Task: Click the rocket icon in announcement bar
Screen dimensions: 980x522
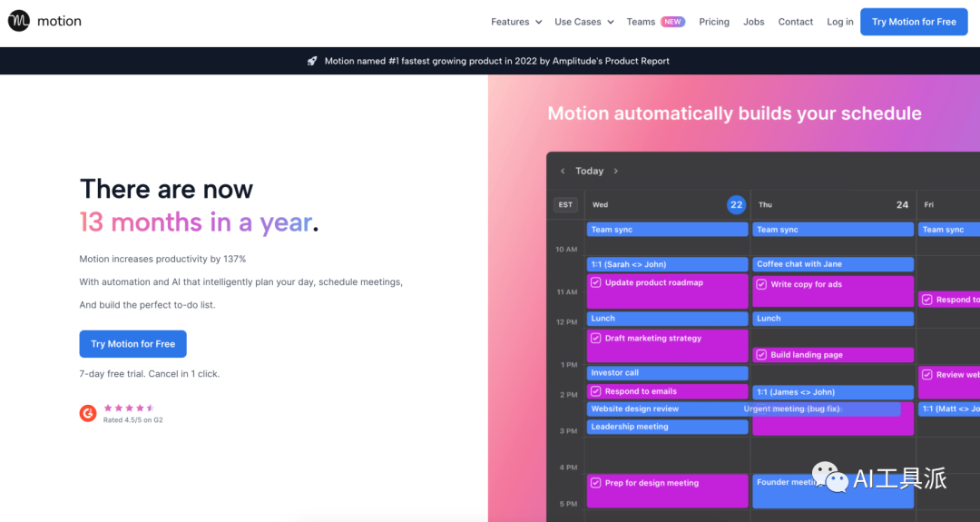Action: [312, 61]
